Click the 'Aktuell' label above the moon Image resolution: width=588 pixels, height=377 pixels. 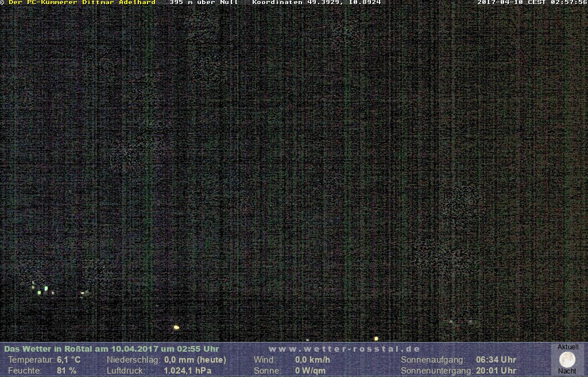pyautogui.click(x=568, y=347)
